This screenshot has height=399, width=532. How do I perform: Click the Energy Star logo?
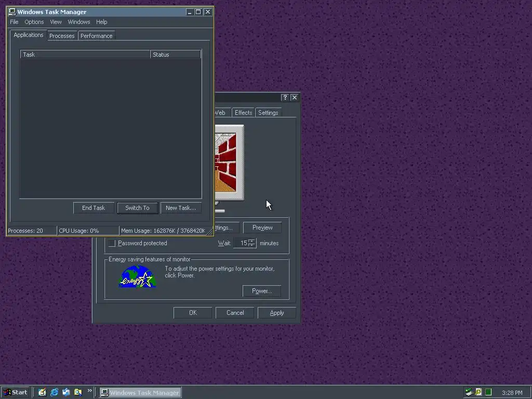pyautogui.click(x=137, y=276)
